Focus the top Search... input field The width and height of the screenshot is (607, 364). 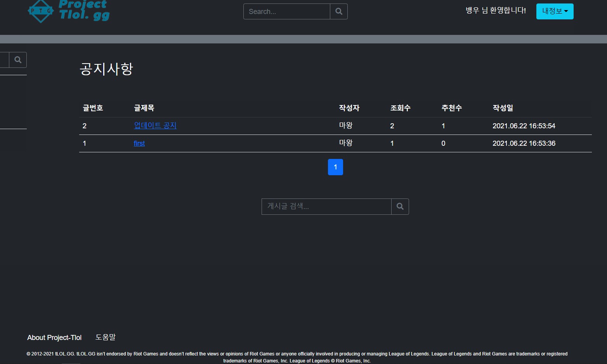tap(287, 12)
